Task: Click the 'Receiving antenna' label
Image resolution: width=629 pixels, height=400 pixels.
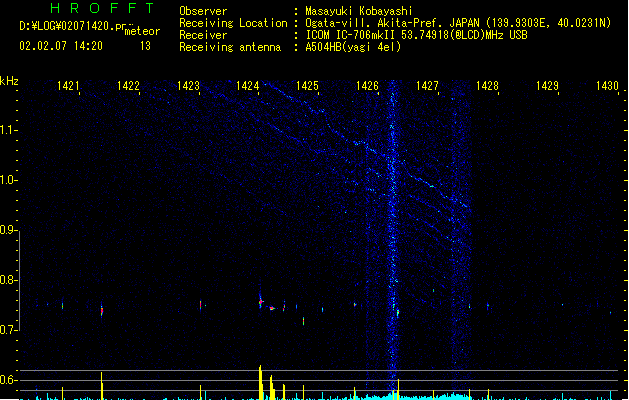Action: coord(230,47)
